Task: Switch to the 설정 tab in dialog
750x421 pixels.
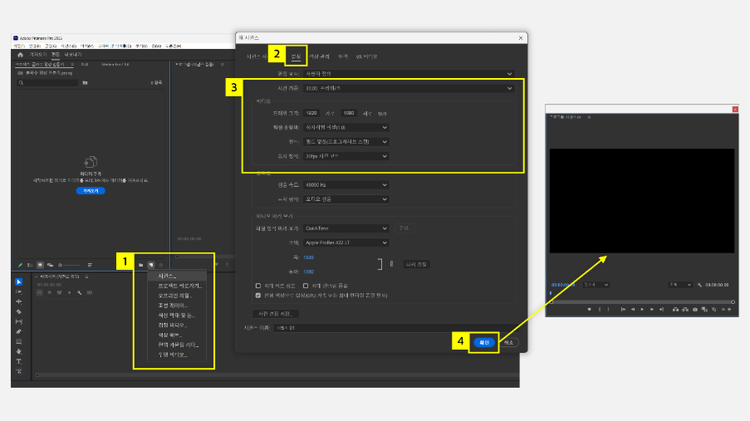Action: coord(296,56)
